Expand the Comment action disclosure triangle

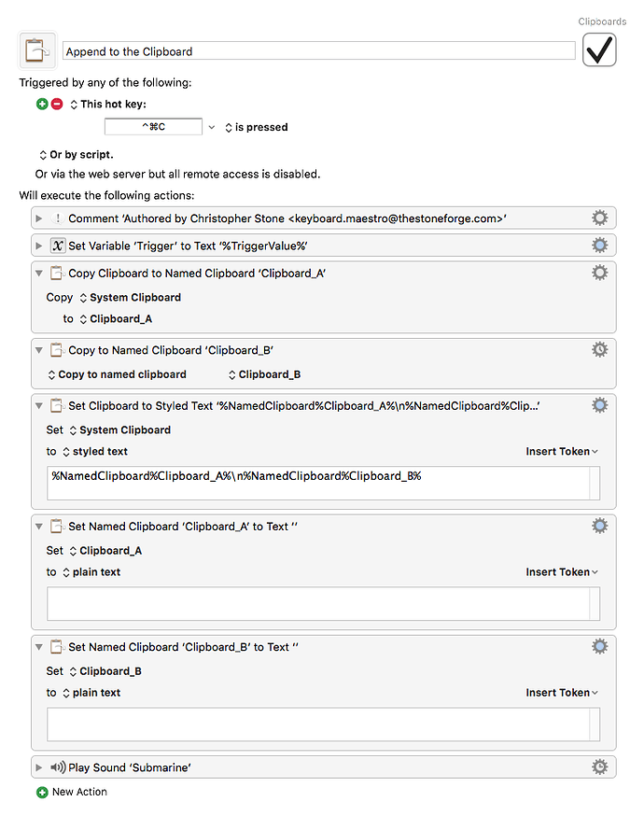[39, 218]
